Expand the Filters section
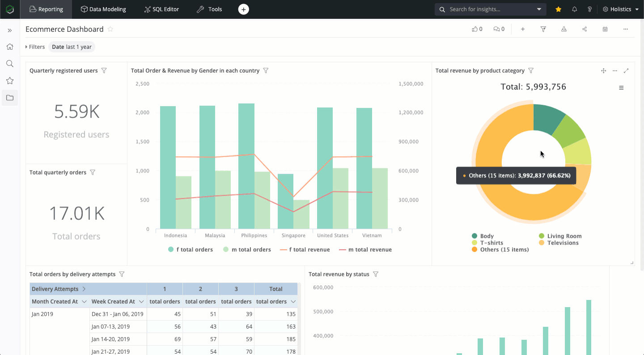 pyautogui.click(x=35, y=47)
